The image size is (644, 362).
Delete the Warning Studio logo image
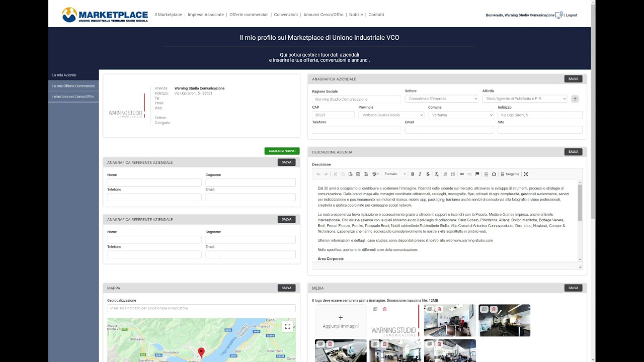385,309
